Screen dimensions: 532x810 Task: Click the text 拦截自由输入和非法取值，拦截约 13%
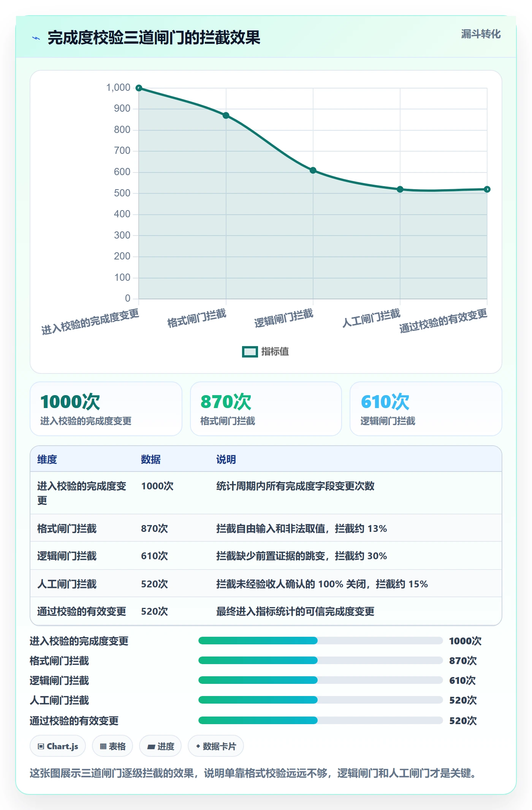(302, 528)
